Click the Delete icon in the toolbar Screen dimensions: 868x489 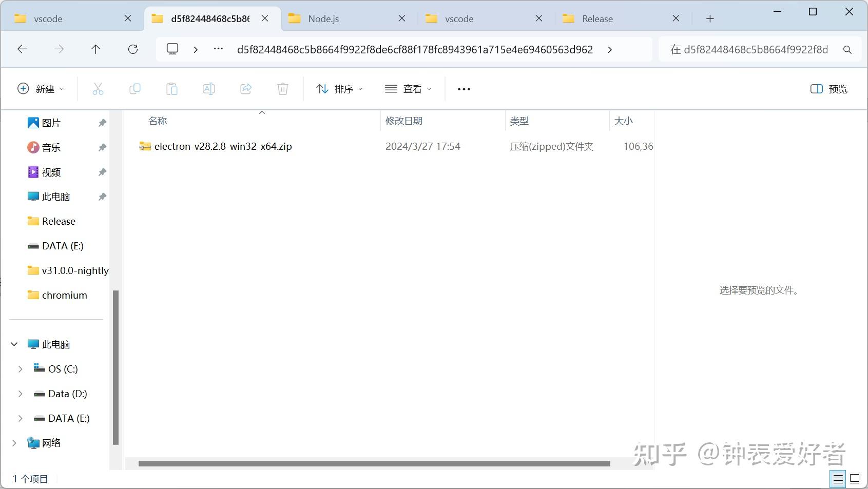pyautogui.click(x=283, y=88)
